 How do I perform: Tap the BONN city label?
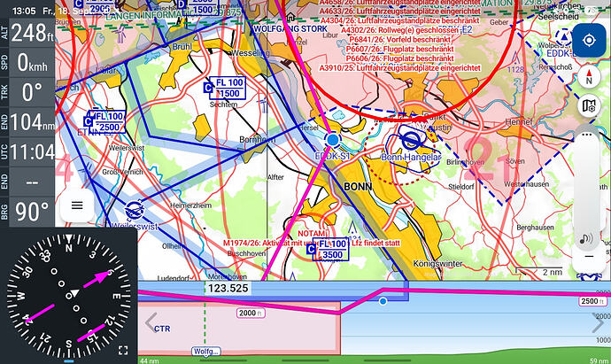point(358,187)
